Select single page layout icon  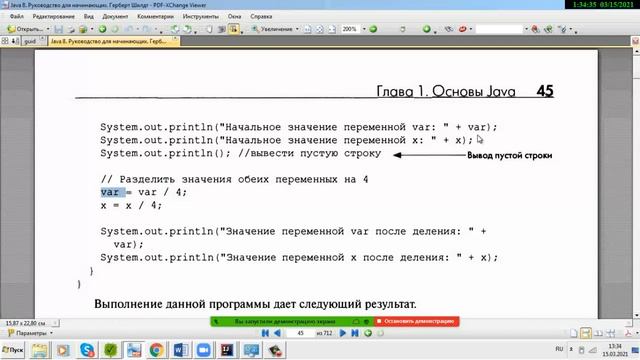coord(573,333)
